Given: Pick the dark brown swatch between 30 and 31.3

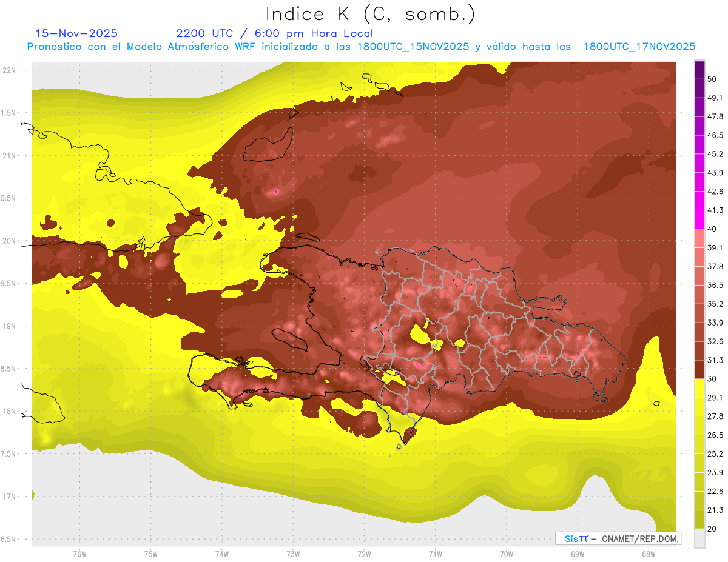Looking at the screenshot, I should pyautogui.click(x=699, y=369).
